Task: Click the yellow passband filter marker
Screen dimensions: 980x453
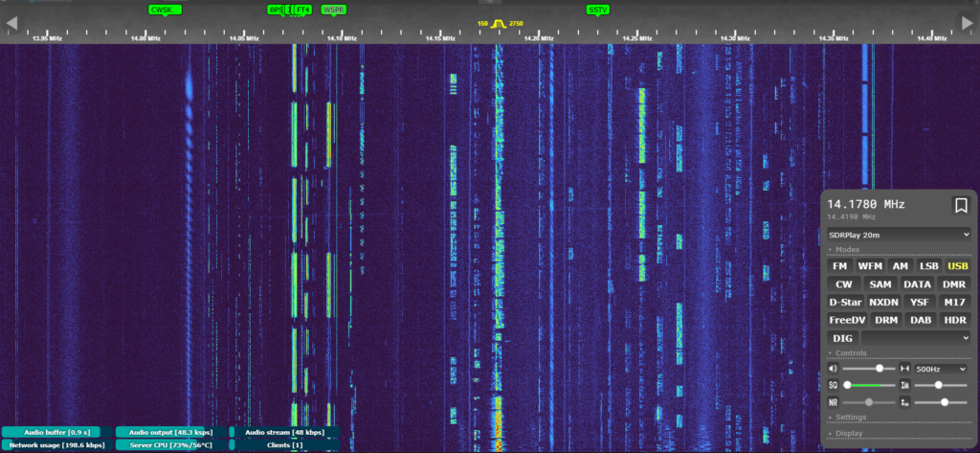Action: tap(497, 24)
